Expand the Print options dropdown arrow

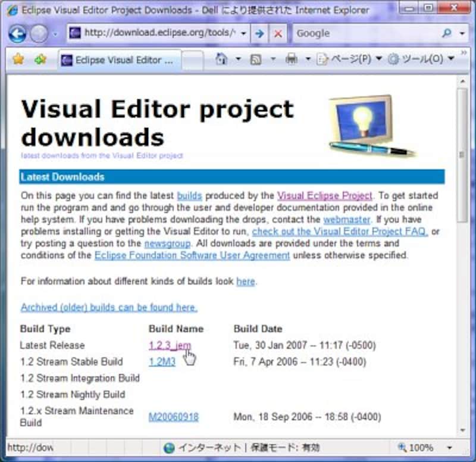tap(308, 58)
